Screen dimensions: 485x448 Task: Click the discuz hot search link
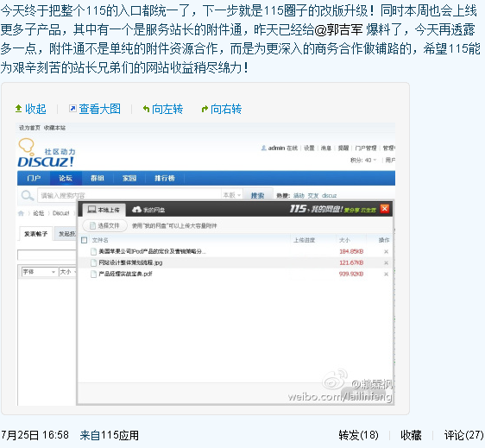(329, 196)
